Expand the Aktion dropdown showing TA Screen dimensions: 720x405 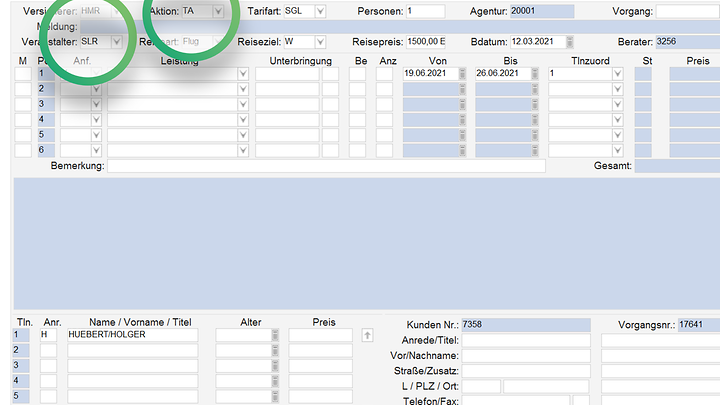pyautogui.click(x=218, y=11)
